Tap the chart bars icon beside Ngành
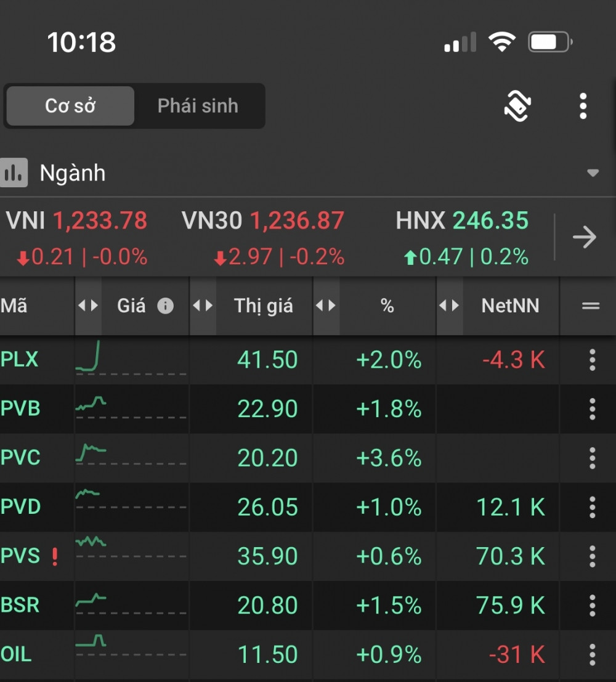 coord(14,173)
